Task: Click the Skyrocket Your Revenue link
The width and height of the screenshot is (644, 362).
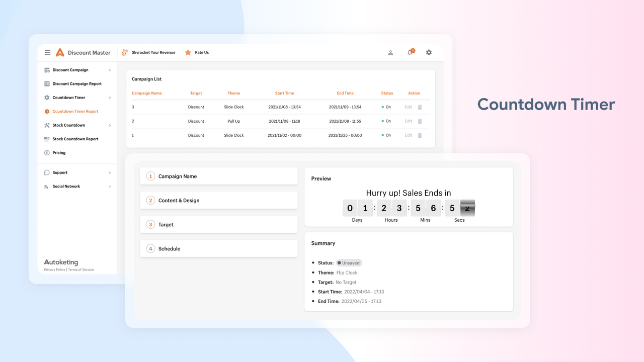Action: (153, 52)
